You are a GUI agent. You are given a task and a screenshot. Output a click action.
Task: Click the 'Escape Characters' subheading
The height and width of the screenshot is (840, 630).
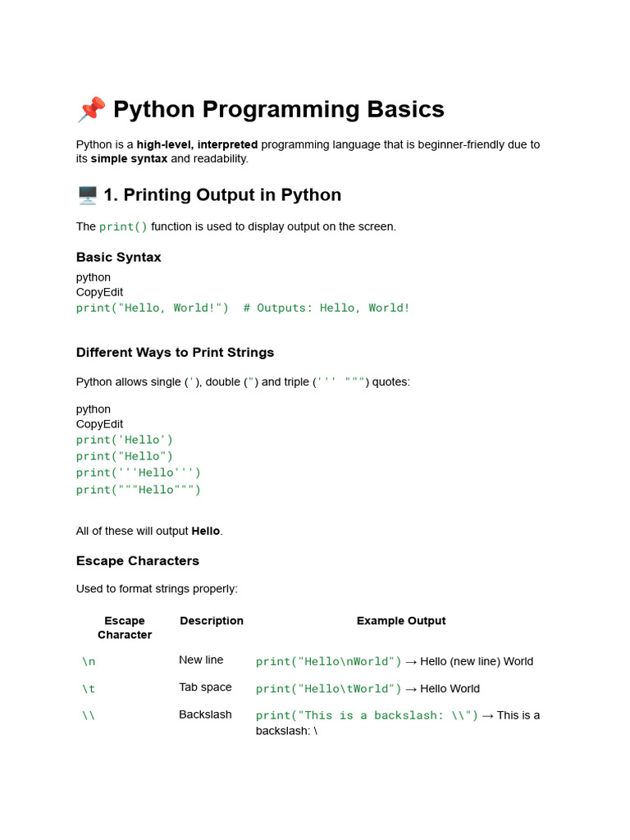[138, 561]
